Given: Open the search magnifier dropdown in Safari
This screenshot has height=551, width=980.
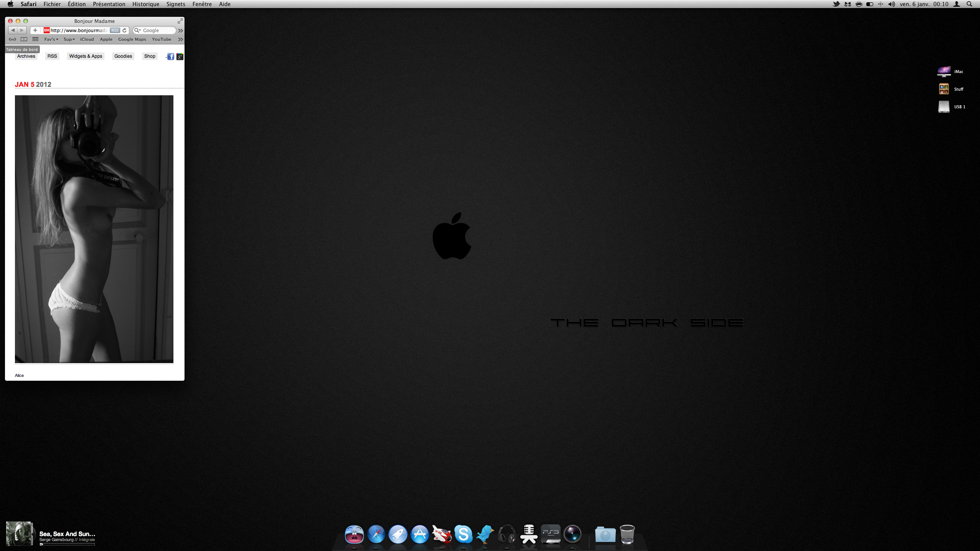Looking at the screenshot, I should pos(137,30).
